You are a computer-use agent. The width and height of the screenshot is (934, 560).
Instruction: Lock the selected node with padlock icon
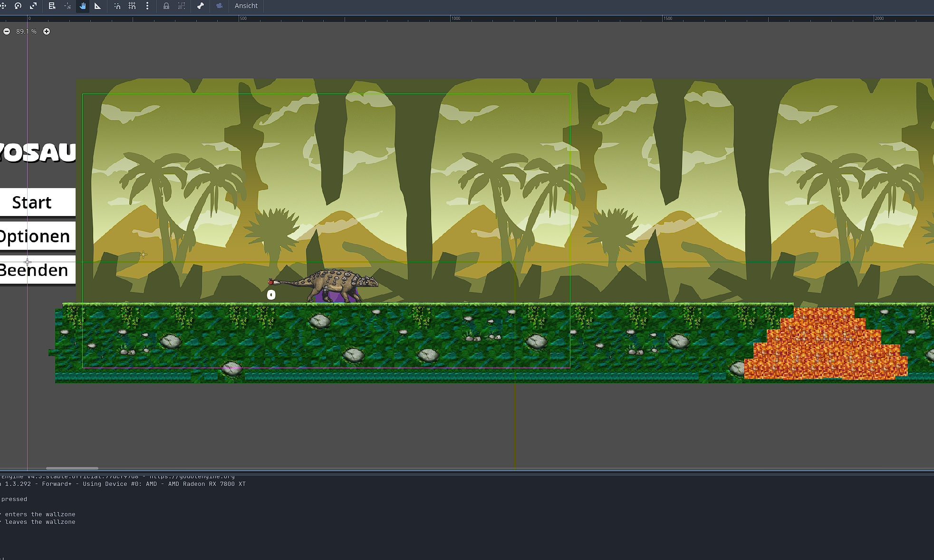pyautogui.click(x=166, y=6)
